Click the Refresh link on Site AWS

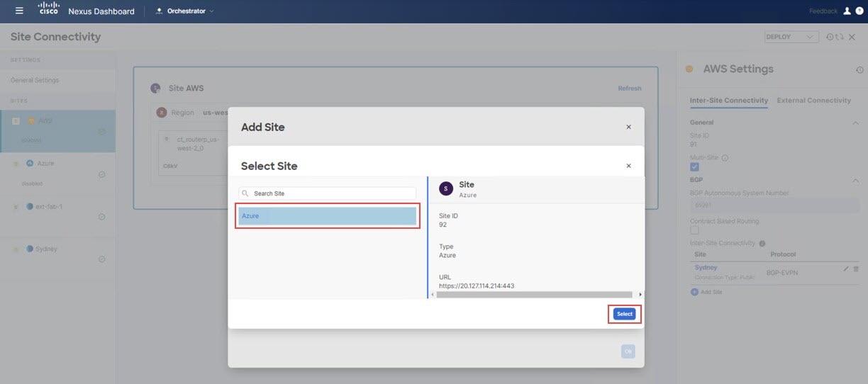(x=630, y=89)
